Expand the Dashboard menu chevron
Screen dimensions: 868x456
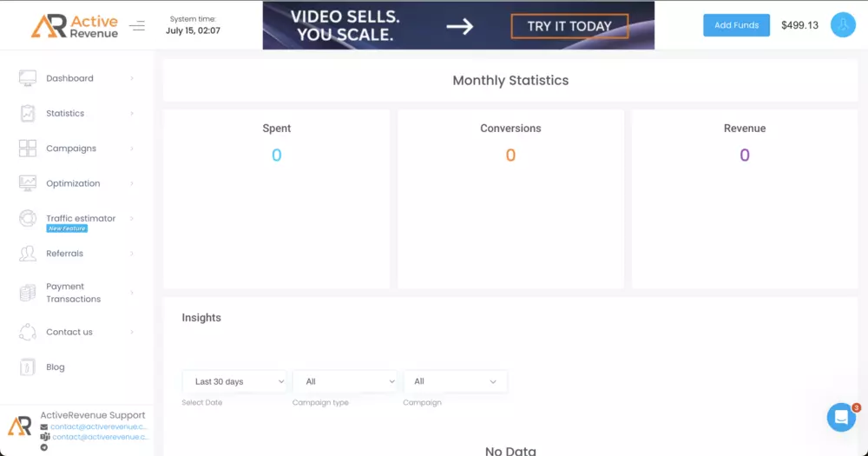point(132,78)
